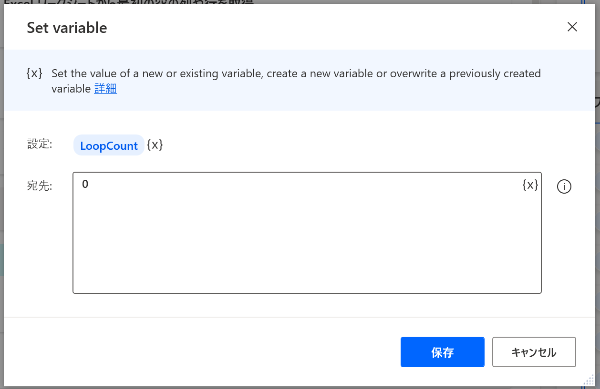Click the Set variable dialog title
600x389 pixels.
(67, 28)
